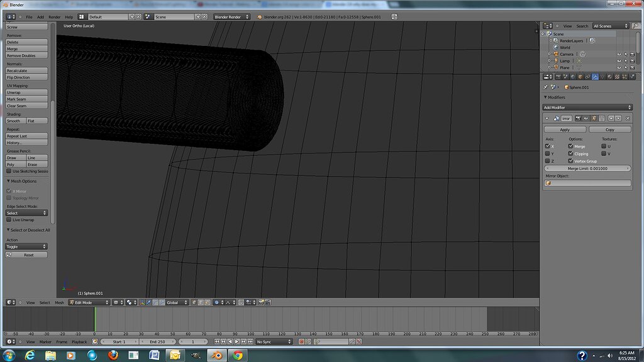
Task: Open the Particles properties tab icon
Action: (x=625, y=77)
